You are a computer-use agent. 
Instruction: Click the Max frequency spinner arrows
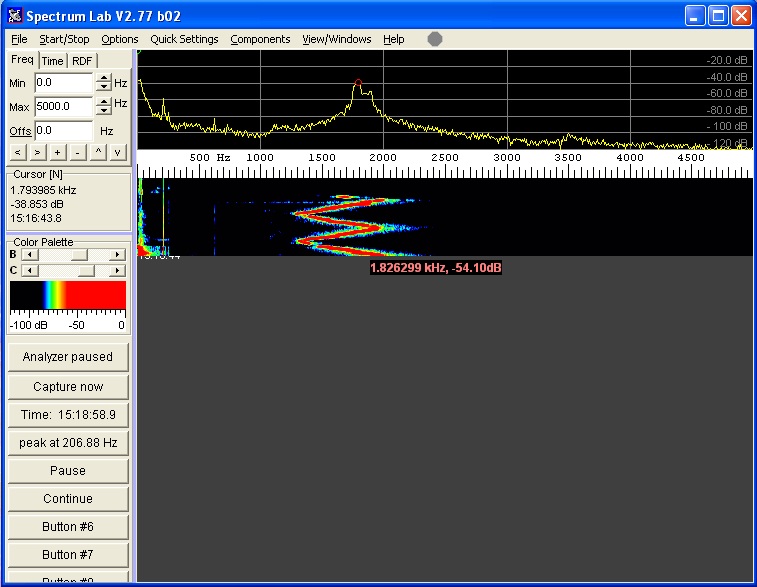pos(103,106)
